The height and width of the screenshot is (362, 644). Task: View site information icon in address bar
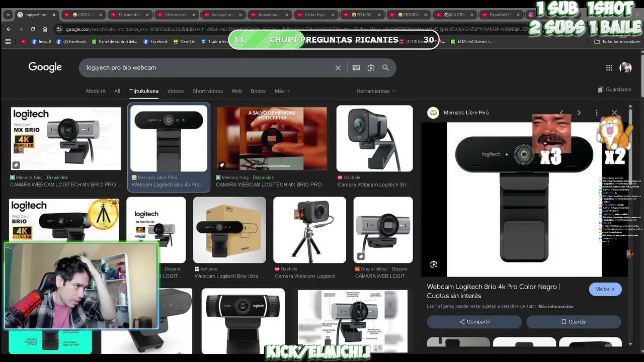[59, 29]
